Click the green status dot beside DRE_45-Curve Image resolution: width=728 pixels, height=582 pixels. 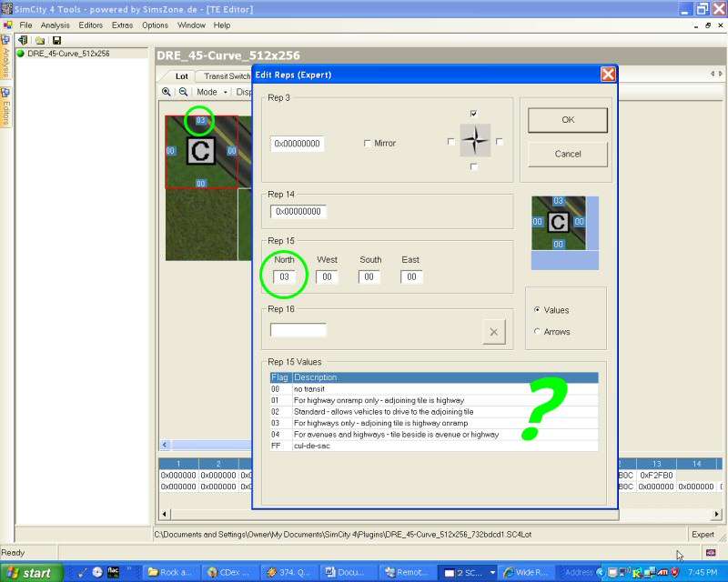[x=20, y=54]
